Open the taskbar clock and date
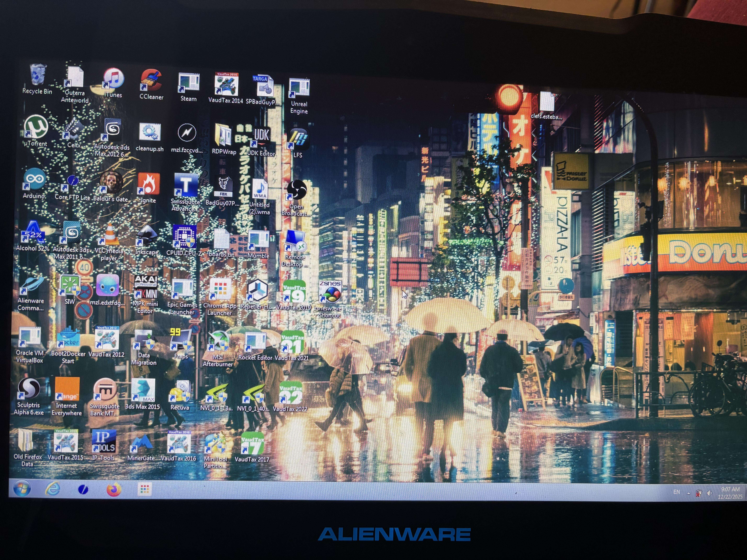Image resolution: width=747 pixels, height=560 pixels. (730, 493)
